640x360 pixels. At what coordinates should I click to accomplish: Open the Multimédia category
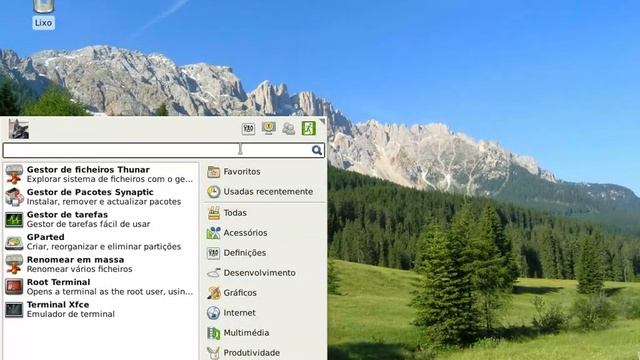pyautogui.click(x=264, y=333)
